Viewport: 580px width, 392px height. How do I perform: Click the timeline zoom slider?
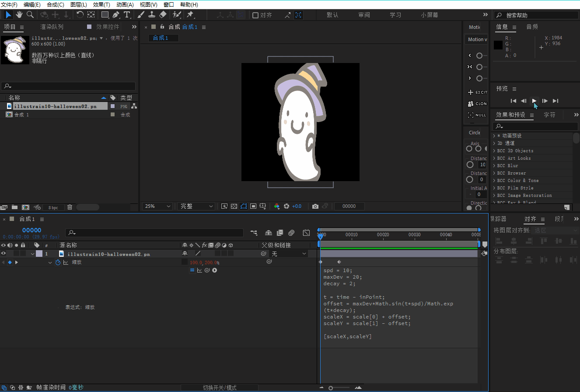click(331, 388)
